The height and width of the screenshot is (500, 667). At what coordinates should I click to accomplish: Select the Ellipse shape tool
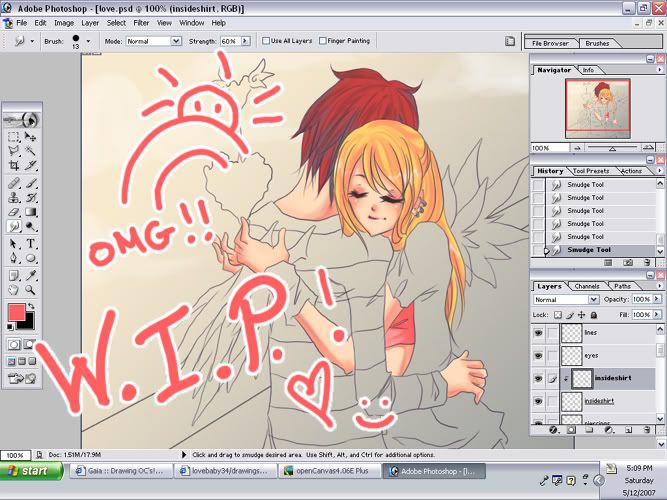click(30, 258)
